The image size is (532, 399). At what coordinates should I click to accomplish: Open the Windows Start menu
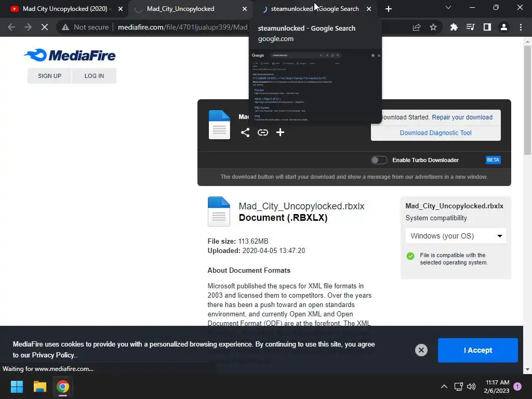click(17, 387)
